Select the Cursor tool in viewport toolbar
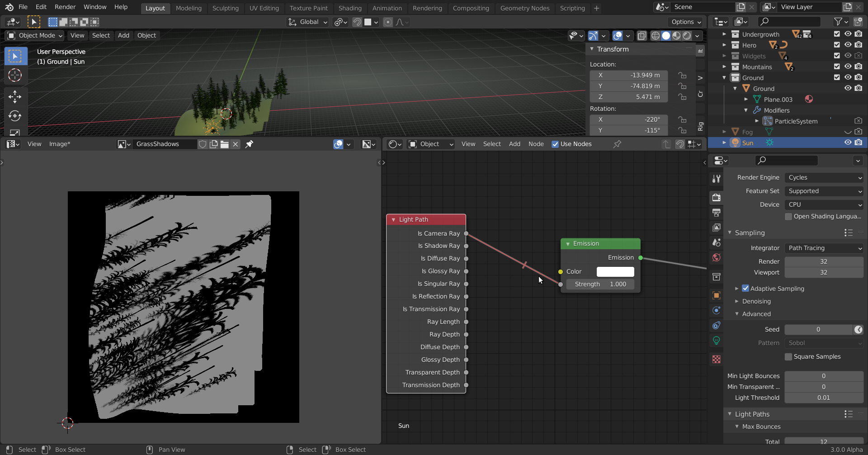Image resolution: width=868 pixels, height=455 pixels. [15, 75]
